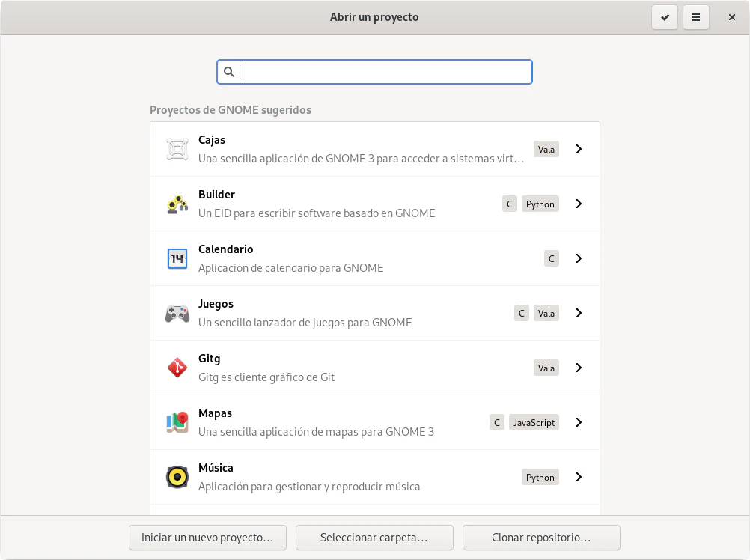Focus the project search text field
750x560 pixels.
382,72
